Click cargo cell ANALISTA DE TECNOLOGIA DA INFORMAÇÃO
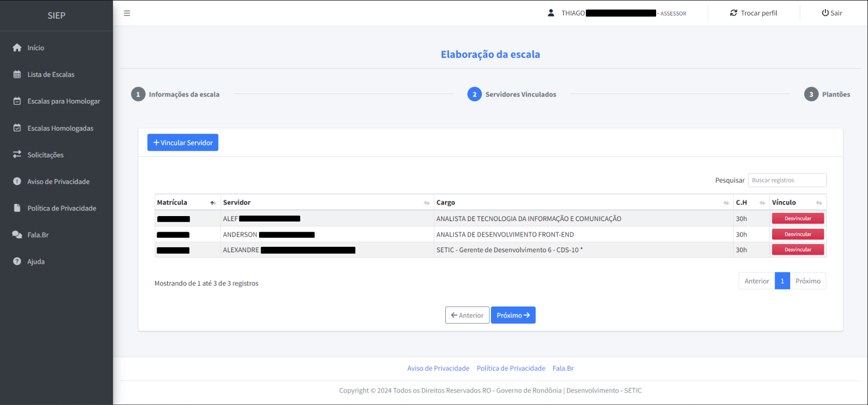Viewport: 868px width, 405px height. (583, 219)
